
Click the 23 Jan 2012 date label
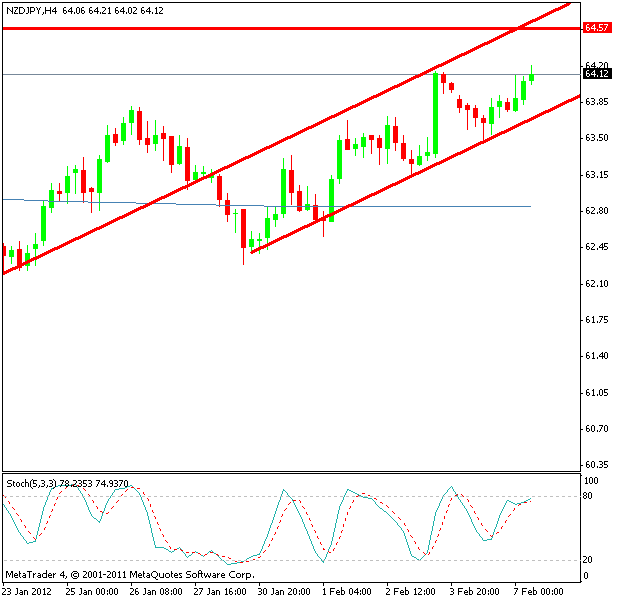[x=27, y=592]
